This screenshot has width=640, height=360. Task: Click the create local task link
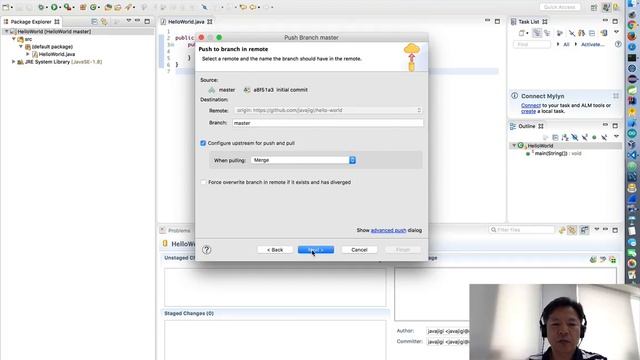528,111
